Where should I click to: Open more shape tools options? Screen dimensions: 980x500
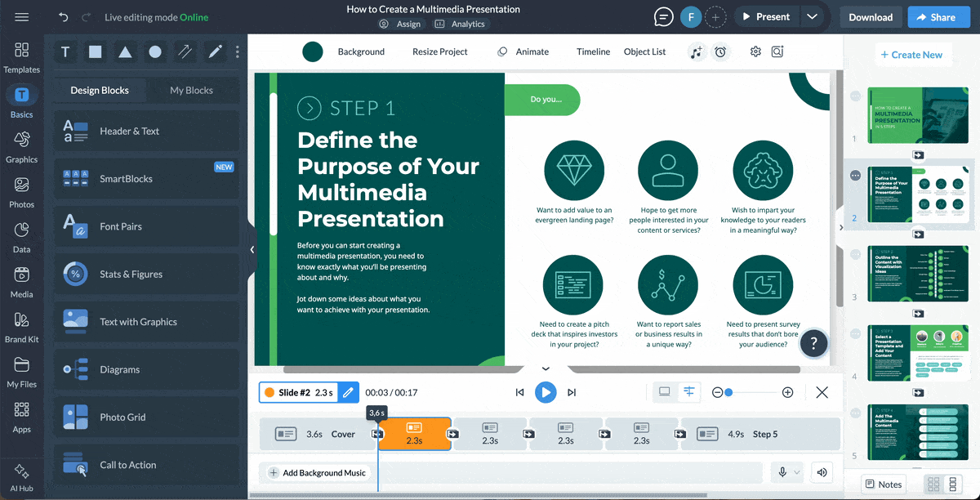238,52
